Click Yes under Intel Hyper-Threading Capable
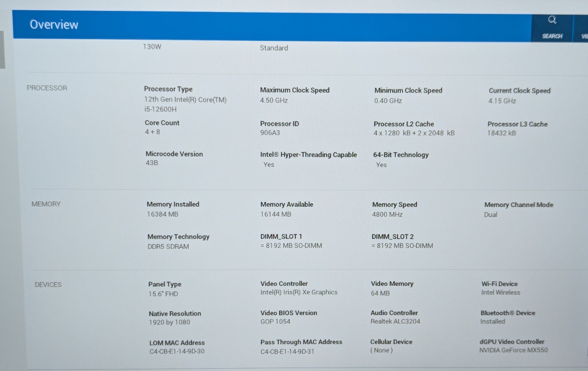Screen dimensions: 588x371 (269, 165)
